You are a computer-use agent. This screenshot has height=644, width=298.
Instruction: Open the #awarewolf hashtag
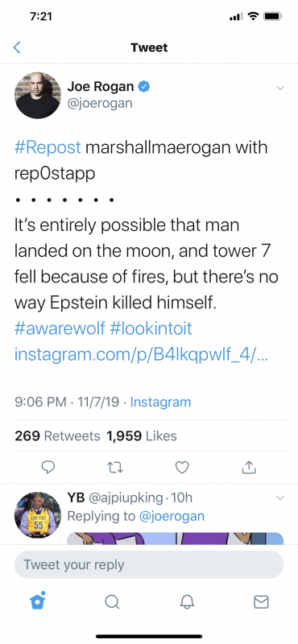[x=60, y=328]
